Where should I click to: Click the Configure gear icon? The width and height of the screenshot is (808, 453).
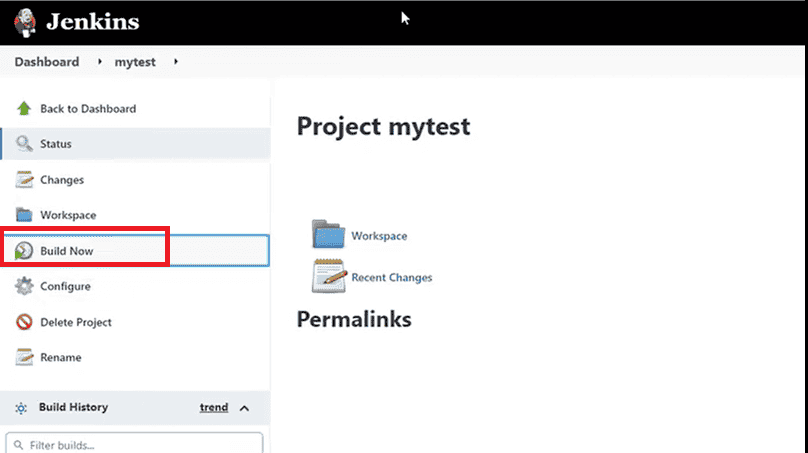(24, 287)
